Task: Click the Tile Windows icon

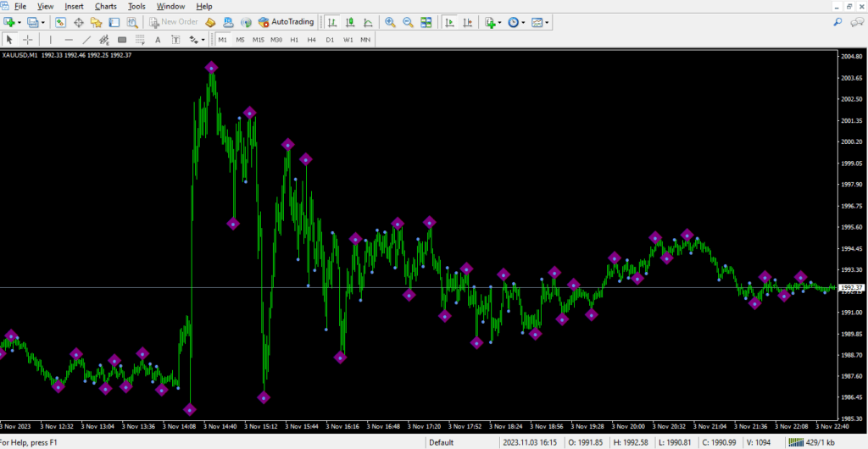Action: tap(426, 22)
